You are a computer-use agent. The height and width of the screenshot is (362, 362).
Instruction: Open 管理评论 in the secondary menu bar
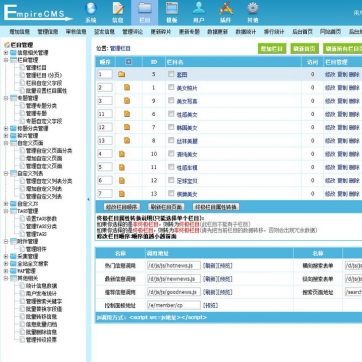(132, 32)
